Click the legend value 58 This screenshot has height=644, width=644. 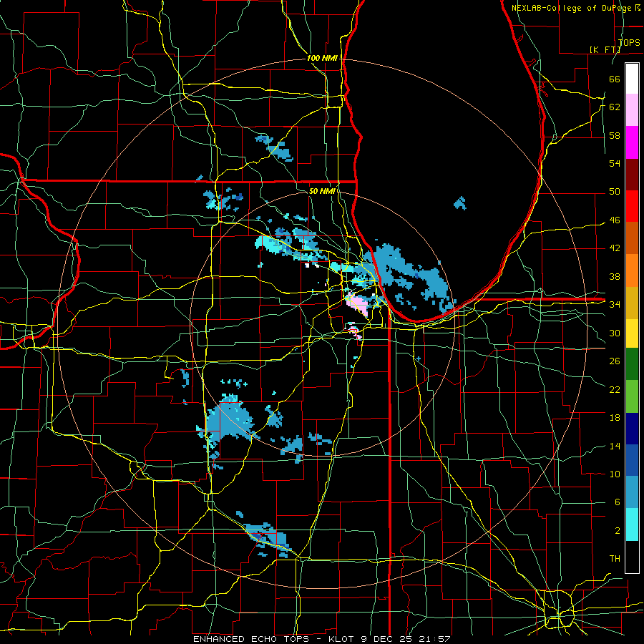615,135
